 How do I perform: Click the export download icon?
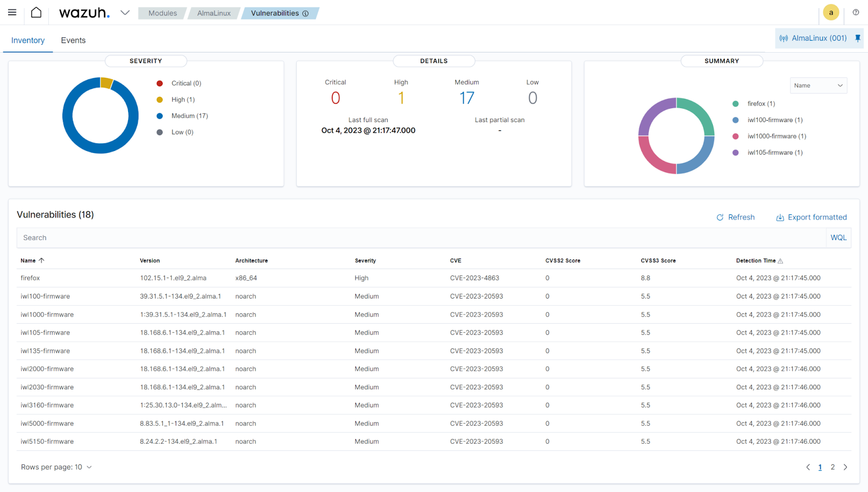pyautogui.click(x=780, y=217)
